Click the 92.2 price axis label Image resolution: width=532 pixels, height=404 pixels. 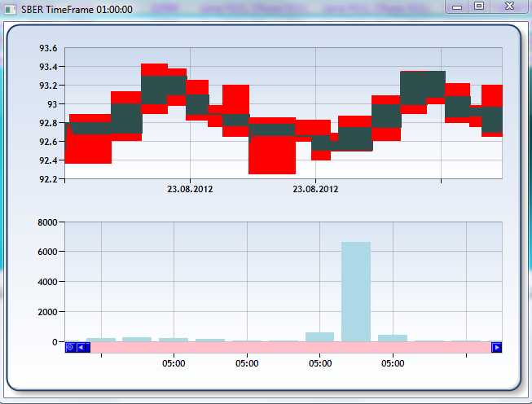click(x=48, y=179)
